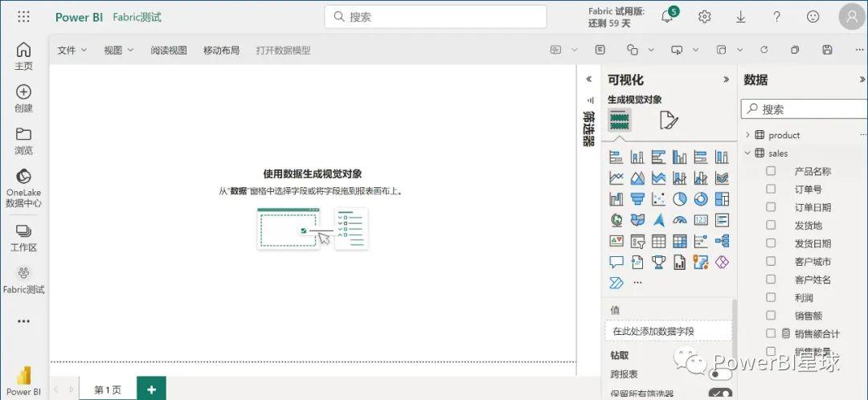Viewport: 868px width, 400px height.
Task: Check the 利润 field
Action: [x=771, y=298]
